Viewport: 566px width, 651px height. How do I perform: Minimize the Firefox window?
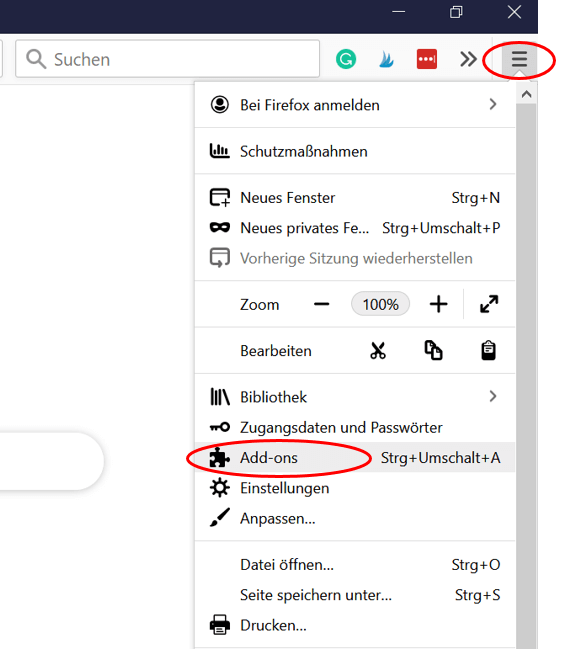point(399,12)
